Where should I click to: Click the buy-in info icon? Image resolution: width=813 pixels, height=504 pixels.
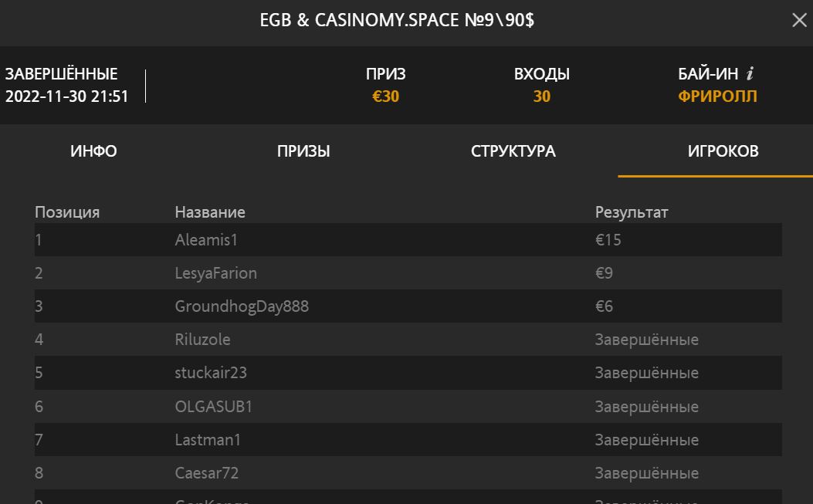tap(750, 74)
